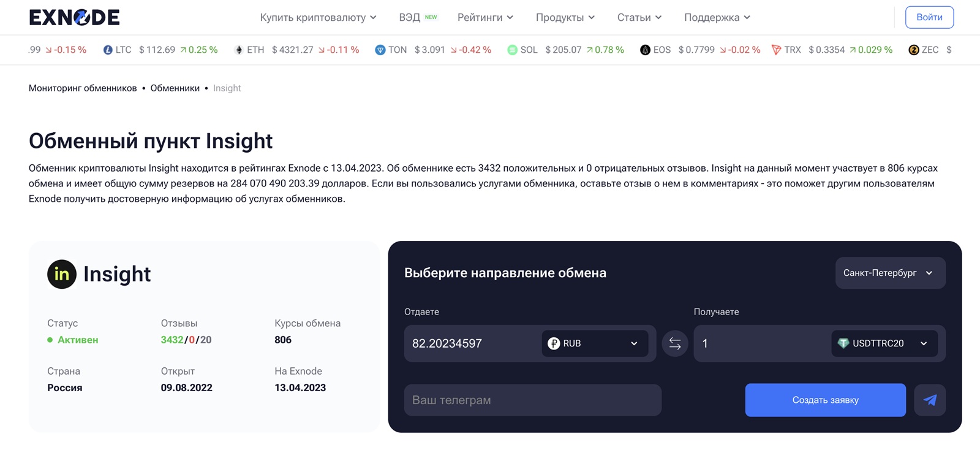Click the Войти login button
980x466 pixels.
coord(929,17)
